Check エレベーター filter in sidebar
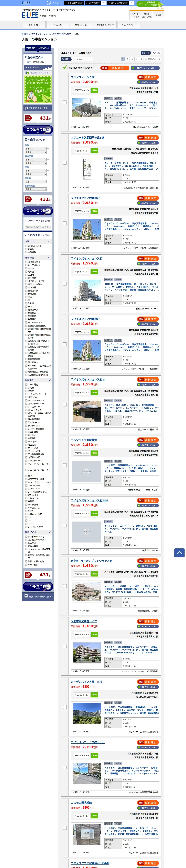Viewport: 186px width, 868px height. point(26,498)
